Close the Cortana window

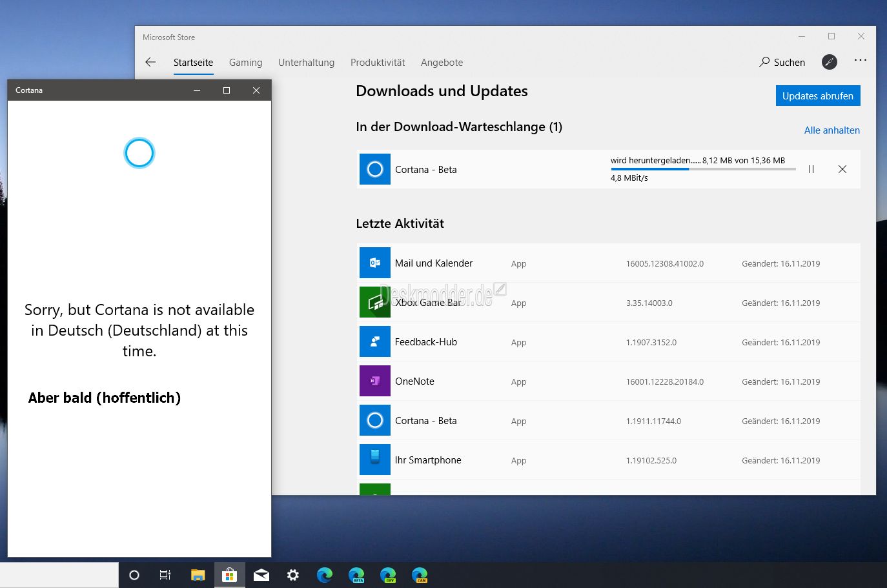256,90
